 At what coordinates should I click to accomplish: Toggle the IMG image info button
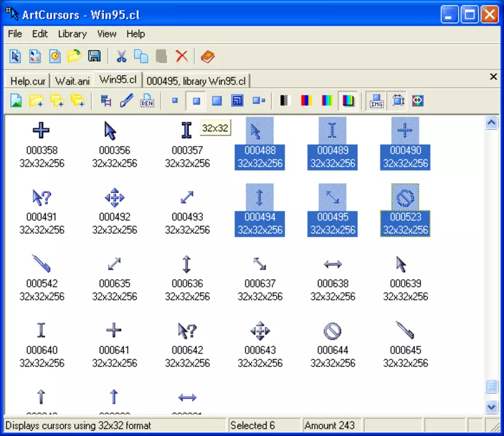coord(376,101)
